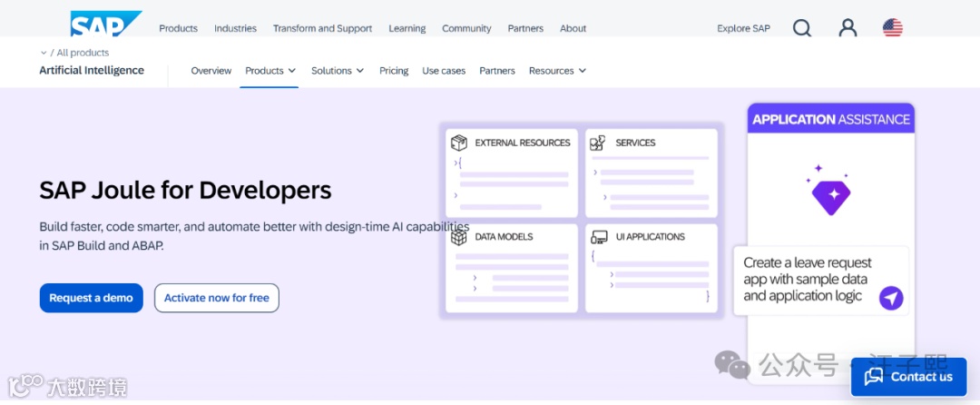This screenshot has height=405, width=980.
Task: Click the Artificial Intelligence heading link
Action: pyautogui.click(x=92, y=70)
